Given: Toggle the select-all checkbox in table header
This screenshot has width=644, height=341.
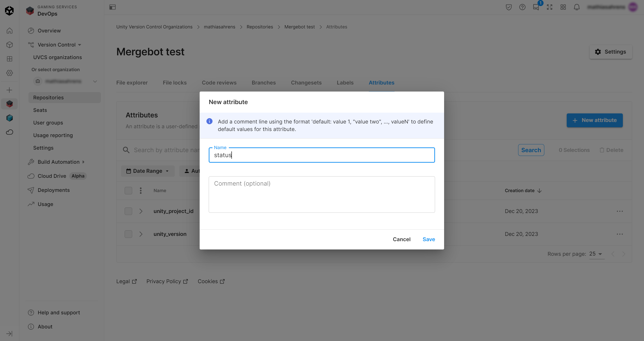Looking at the screenshot, I should (x=128, y=191).
